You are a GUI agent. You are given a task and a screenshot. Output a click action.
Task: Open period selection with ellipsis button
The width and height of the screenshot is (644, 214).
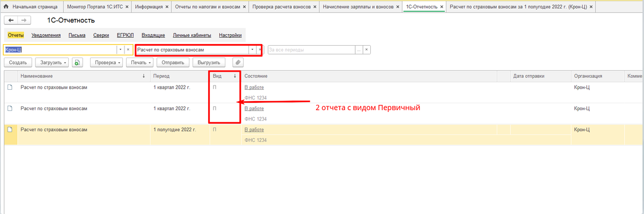pyautogui.click(x=359, y=49)
